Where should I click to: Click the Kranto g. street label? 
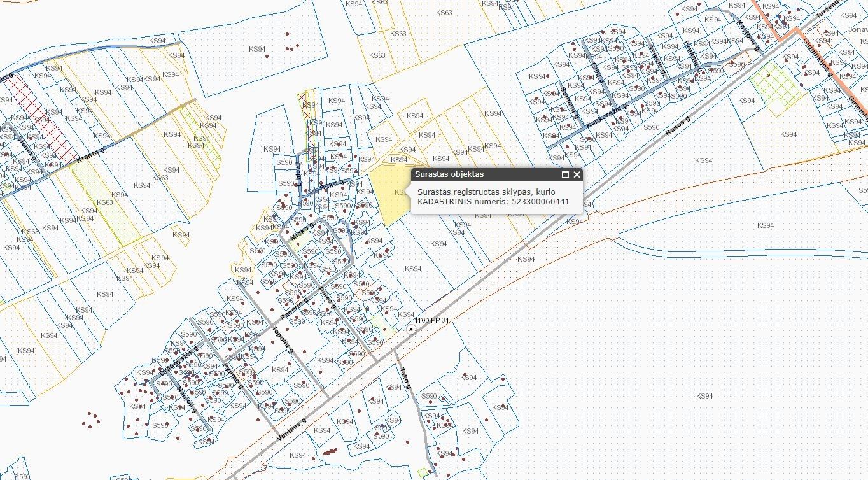90,154
